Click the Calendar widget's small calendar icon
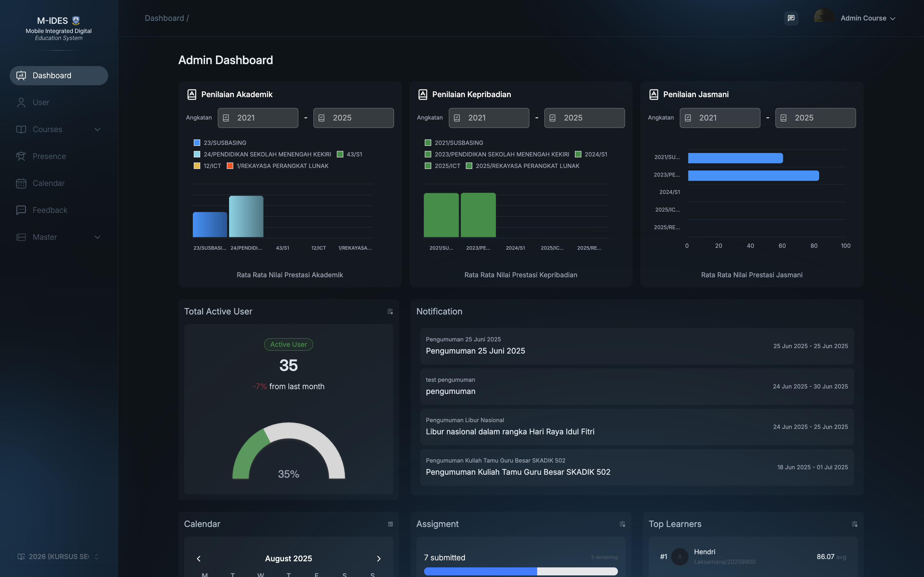This screenshot has height=577, width=924. coord(390,524)
